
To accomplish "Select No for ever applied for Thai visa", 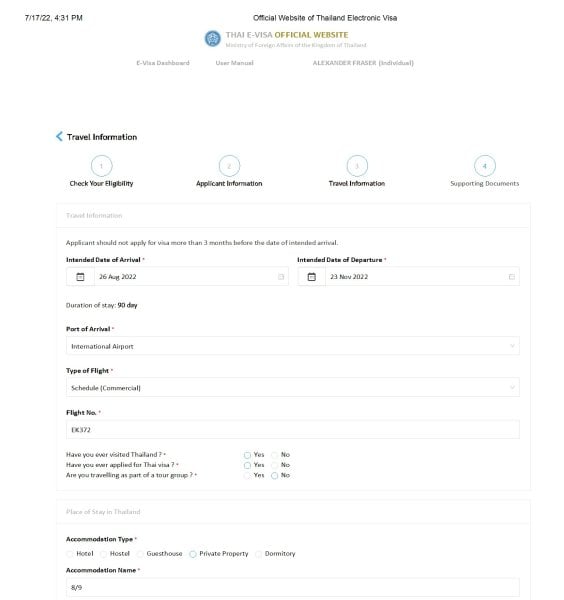I will (275, 465).
